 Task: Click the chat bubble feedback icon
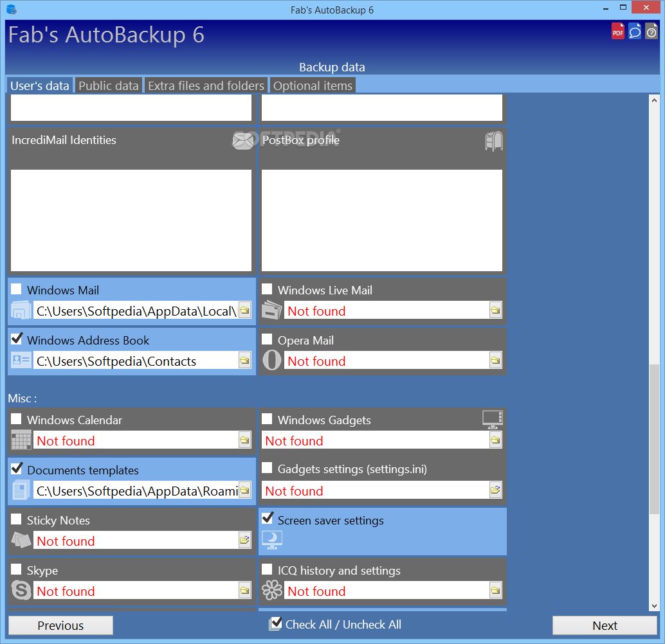coord(635,31)
